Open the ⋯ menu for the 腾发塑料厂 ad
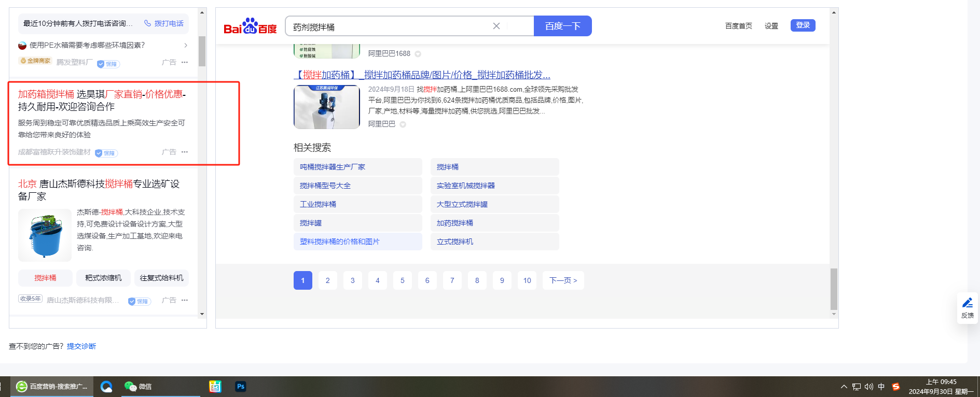Screen dimensions: 980x397 tap(185, 62)
